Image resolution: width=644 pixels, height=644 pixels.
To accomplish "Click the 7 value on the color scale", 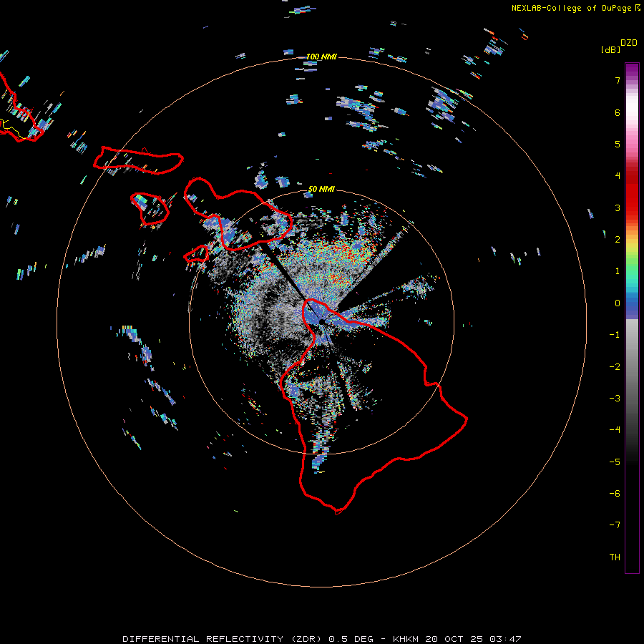I will (618, 80).
